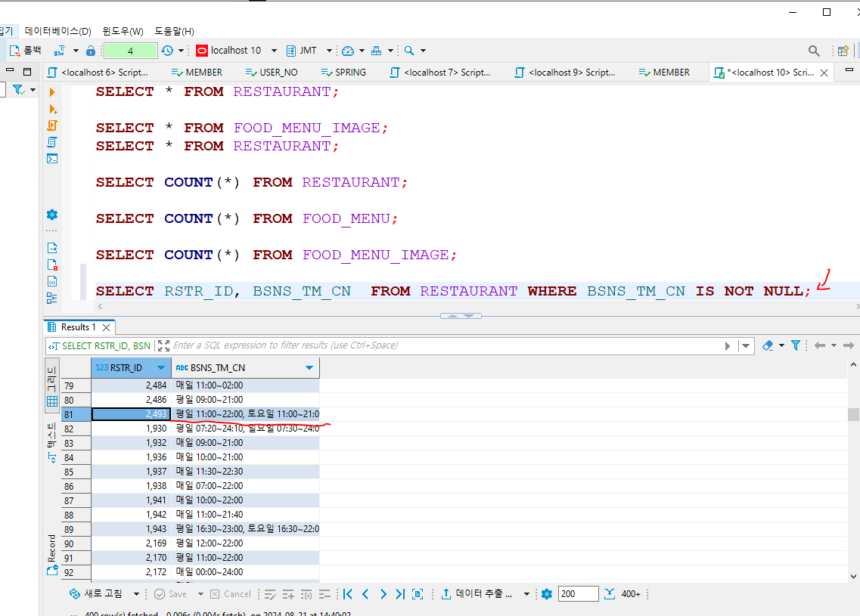Expand the transaction log dropdown arrow
Image resolution: width=860 pixels, height=616 pixels.
181,51
